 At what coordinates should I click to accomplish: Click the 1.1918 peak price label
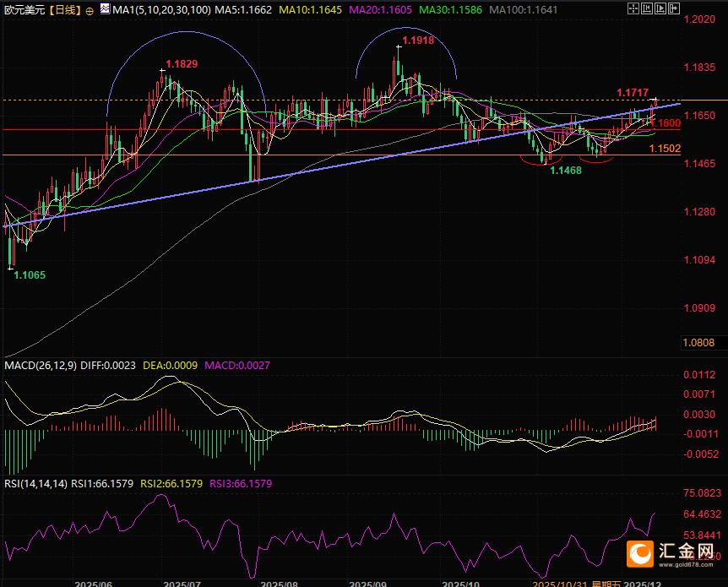(419, 40)
